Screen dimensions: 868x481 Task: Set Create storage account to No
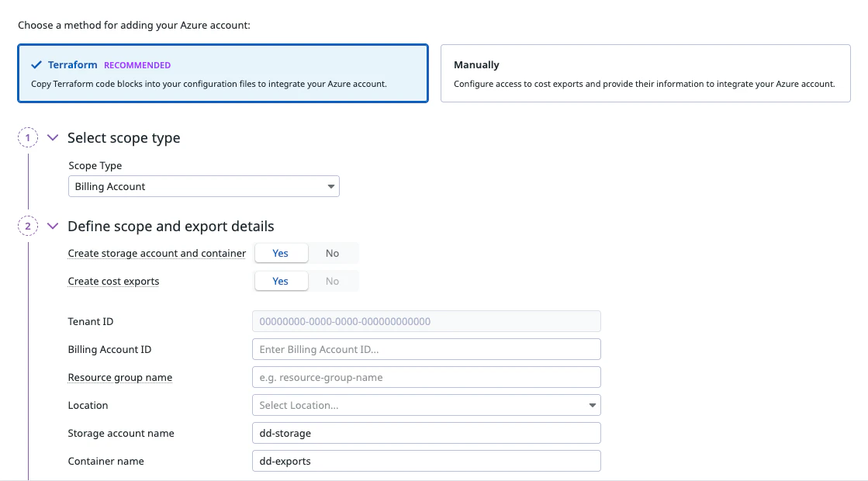coord(332,253)
